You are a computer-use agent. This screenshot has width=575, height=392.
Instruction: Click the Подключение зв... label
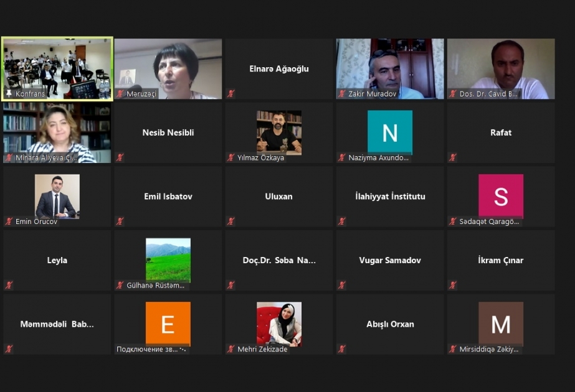point(147,349)
